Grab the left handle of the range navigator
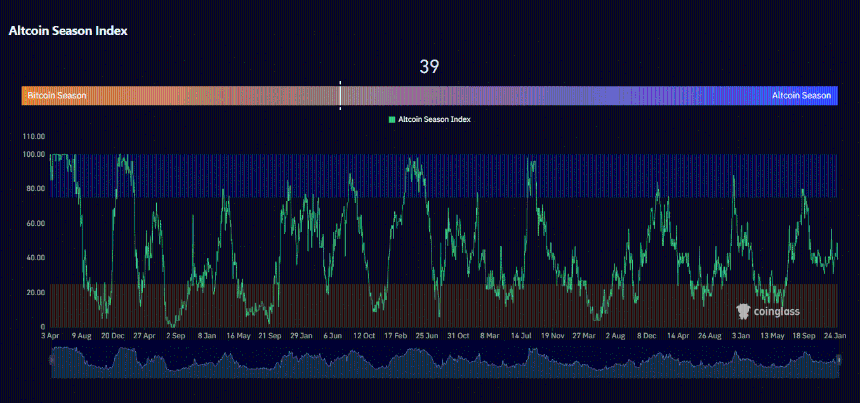The image size is (860, 403). 49,359
